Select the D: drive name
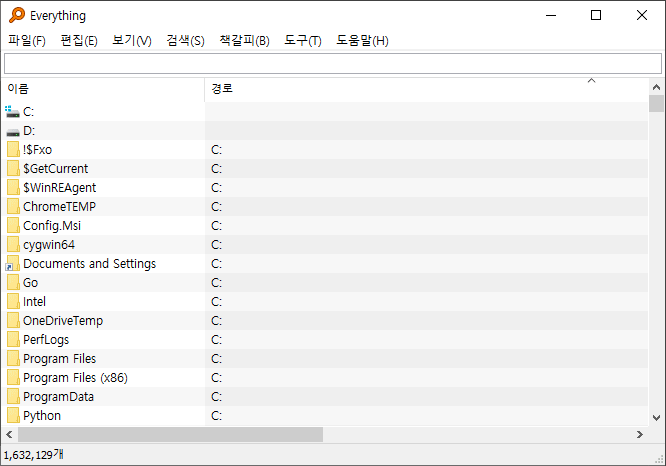 click(29, 131)
